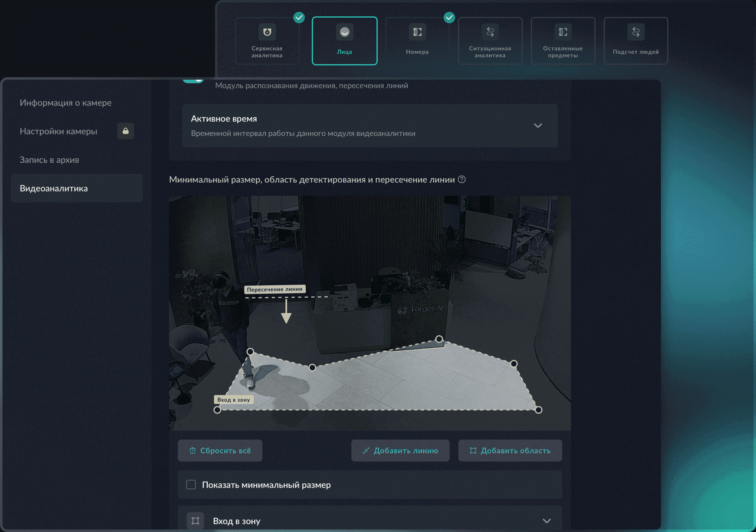Click the lock icon beside Настройки камеры
The height and width of the screenshot is (532, 756).
[x=125, y=131]
